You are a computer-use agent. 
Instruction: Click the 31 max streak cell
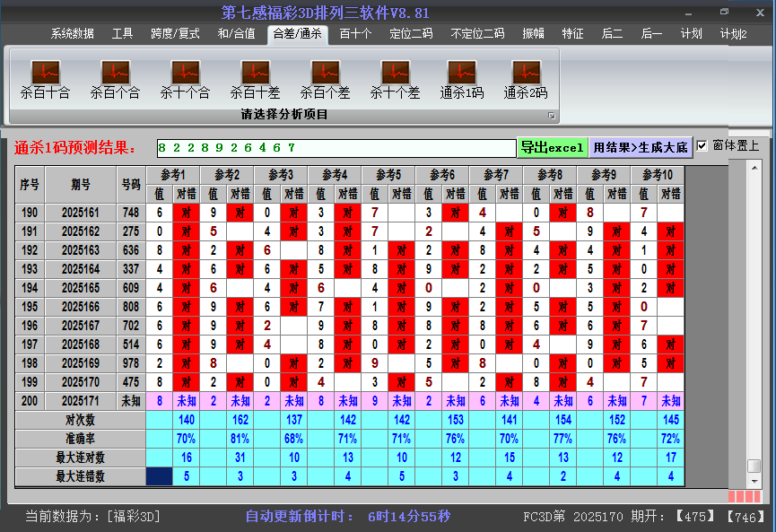pyautogui.click(x=240, y=458)
